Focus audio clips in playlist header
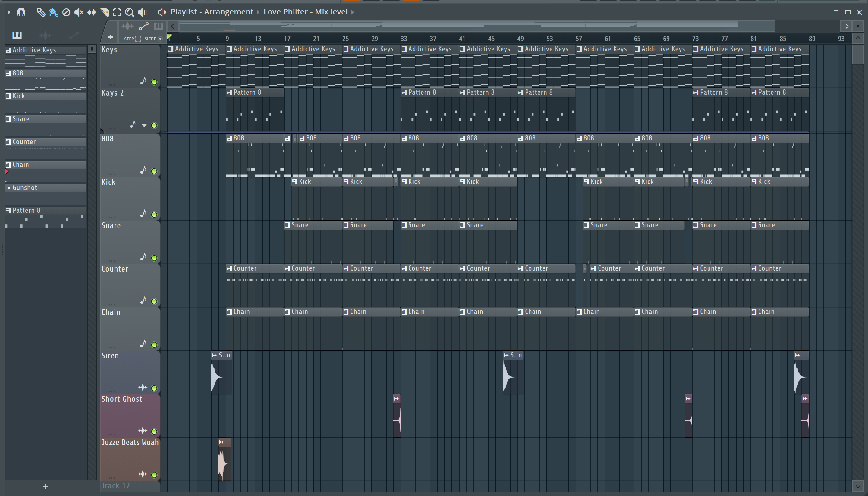Screen dimensions: 868x496 point(127,26)
